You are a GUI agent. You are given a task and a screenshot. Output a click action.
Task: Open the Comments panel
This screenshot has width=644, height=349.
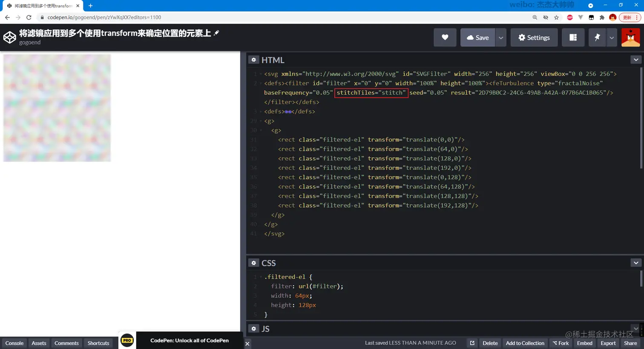(66, 343)
